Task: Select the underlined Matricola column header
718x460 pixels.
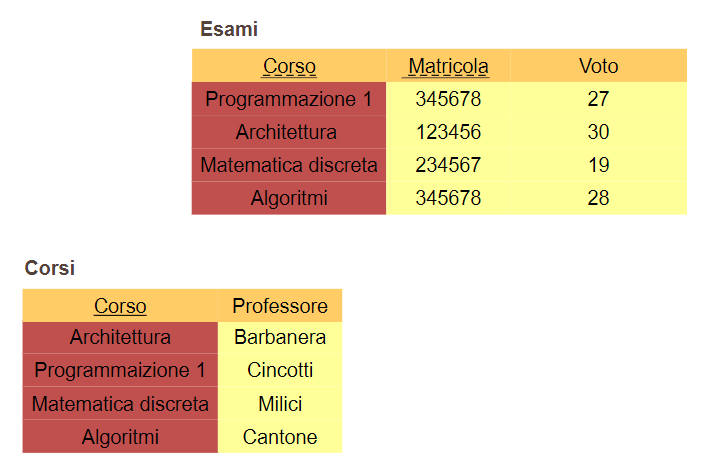Action: (448, 67)
